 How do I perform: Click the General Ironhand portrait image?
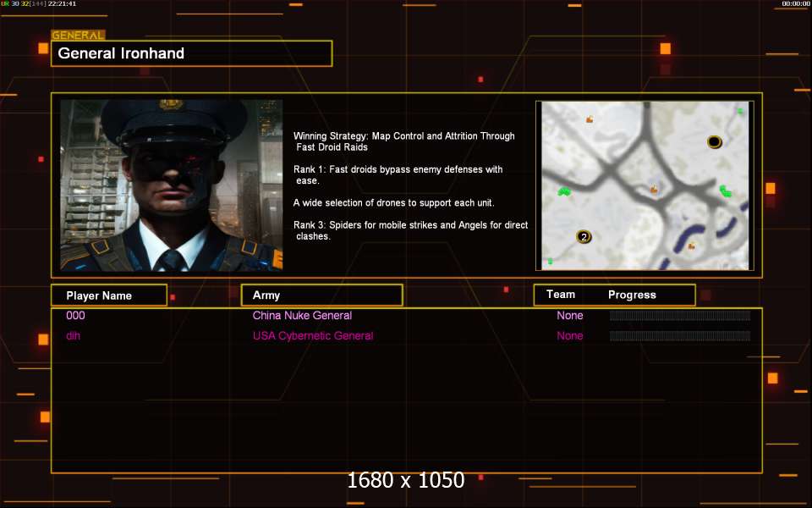pyautogui.click(x=172, y=185)
